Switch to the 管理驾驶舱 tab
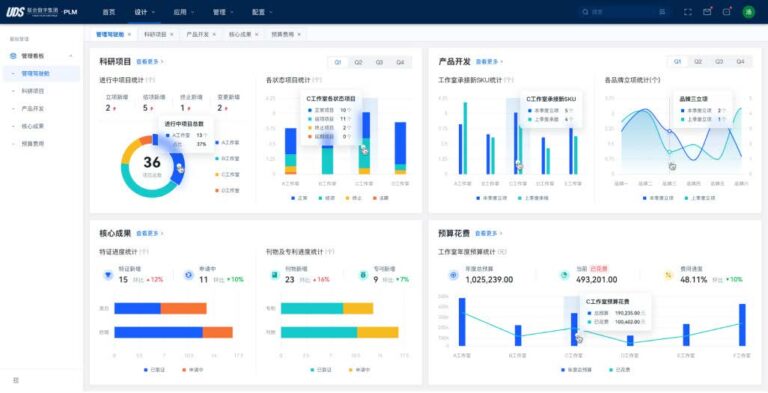Viewport: 768px width, 393px height. coord(110,34)
